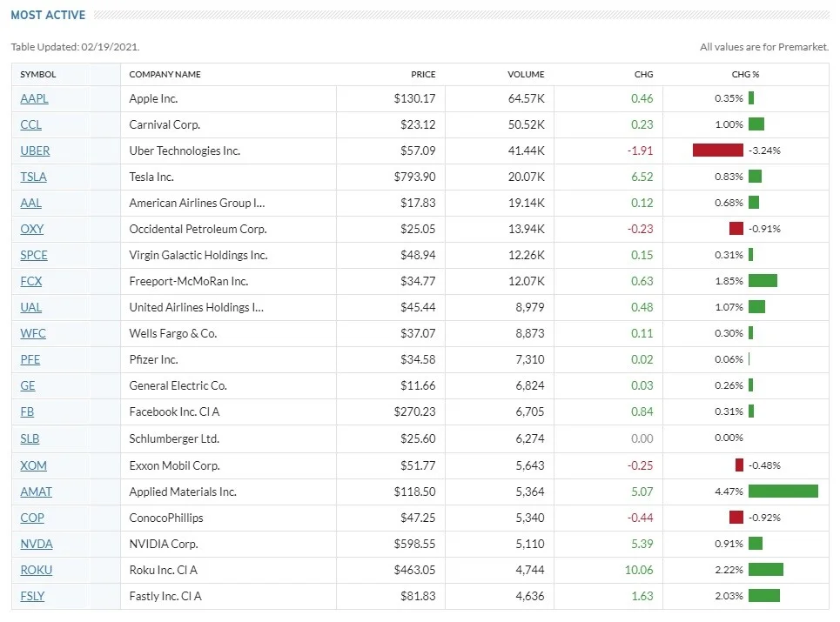
Task: Select the Exxon Mobil Corp. company name
Action: click(x=175, y=465)
